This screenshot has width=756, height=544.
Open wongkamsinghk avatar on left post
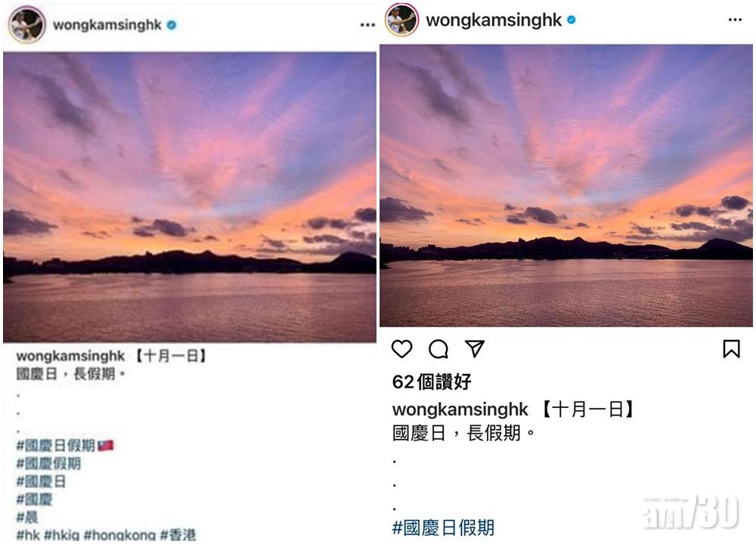coord(26,25)
